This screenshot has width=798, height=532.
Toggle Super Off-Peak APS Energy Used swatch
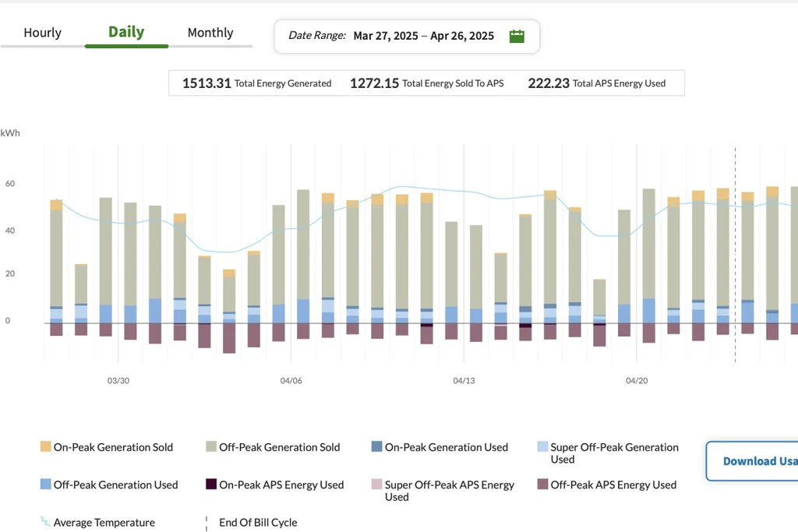coord(376,484)
